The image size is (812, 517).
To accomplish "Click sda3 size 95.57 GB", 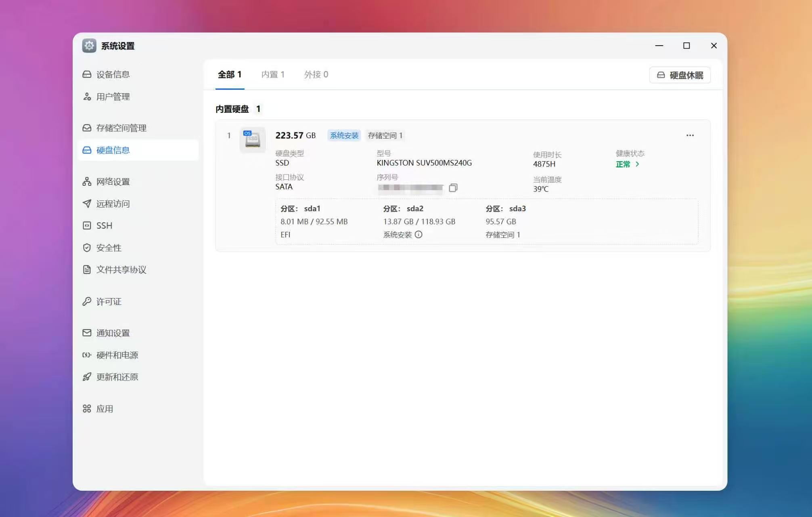I will pos(501,222).
